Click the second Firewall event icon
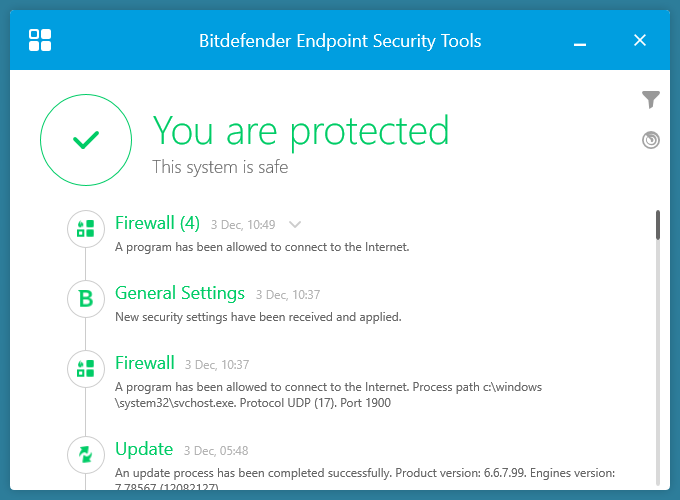This screenshot has width=680, height=500. 86,368
